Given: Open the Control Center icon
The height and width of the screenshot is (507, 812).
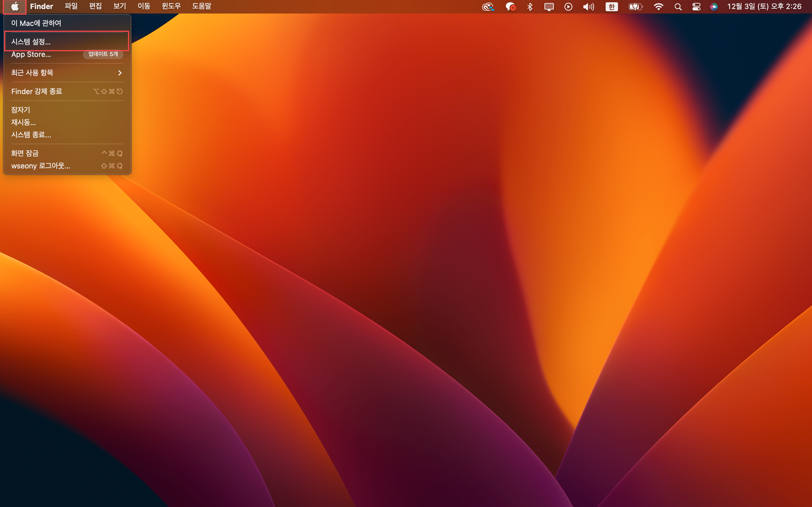Looking at the screenshot, I should [696, 7].
